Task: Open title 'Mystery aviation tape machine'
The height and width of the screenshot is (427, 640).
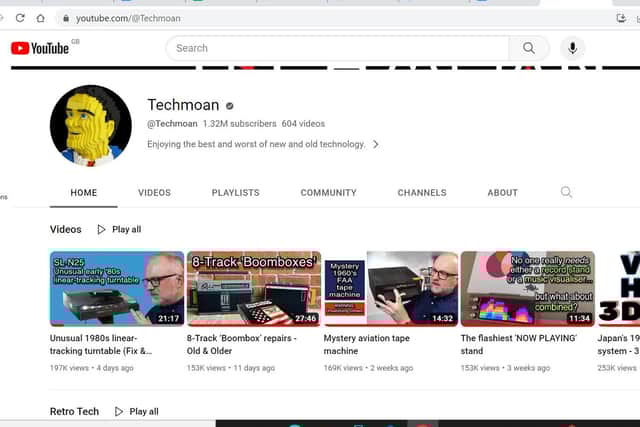Action: coord(367,345)
